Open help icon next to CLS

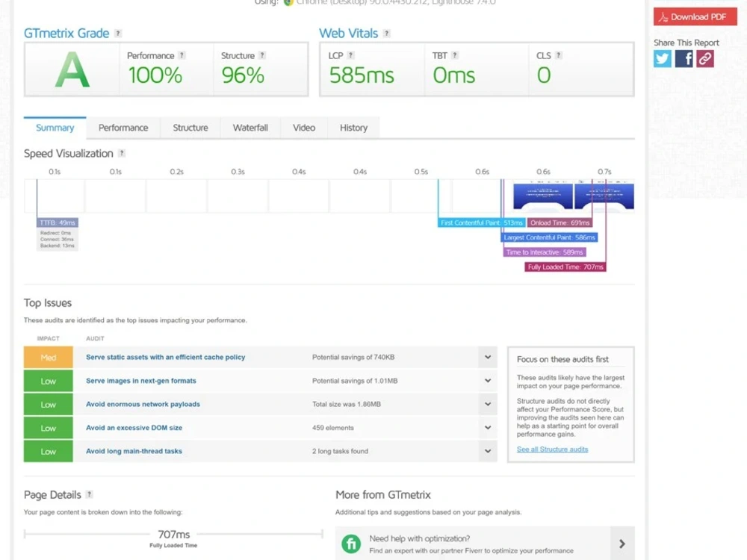(x=558, y=55)
